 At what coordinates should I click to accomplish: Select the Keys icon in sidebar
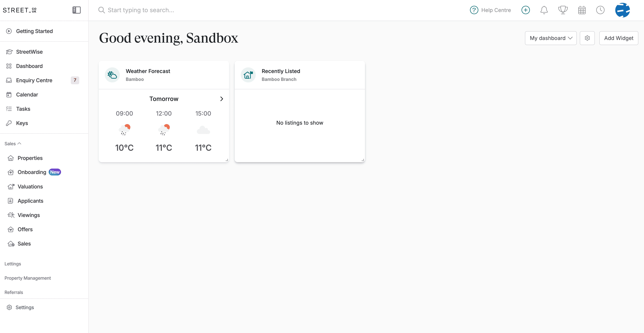coord(9,123)
